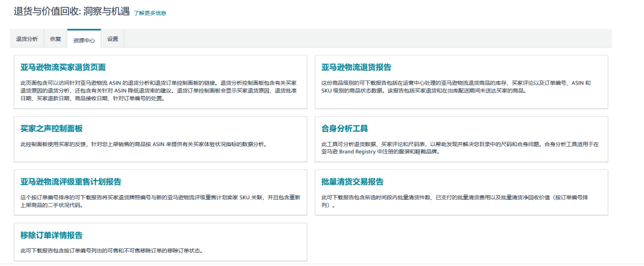This screenshot has height=266, width=644.
Task: Click description text under 亚马逊物流买家退货页面
Action: [158, 91]
